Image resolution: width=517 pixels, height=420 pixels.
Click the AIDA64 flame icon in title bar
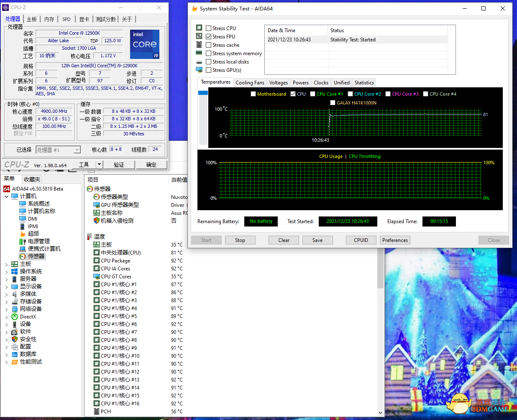[195, 8]
